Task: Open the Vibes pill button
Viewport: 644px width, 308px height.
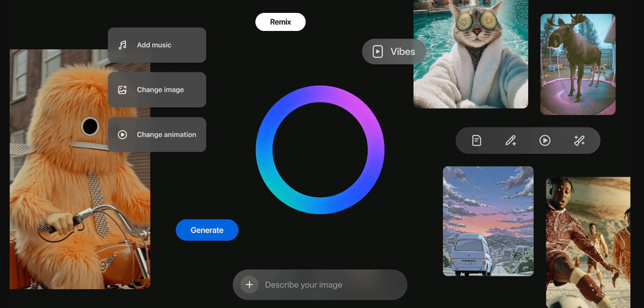Action: 394,52
